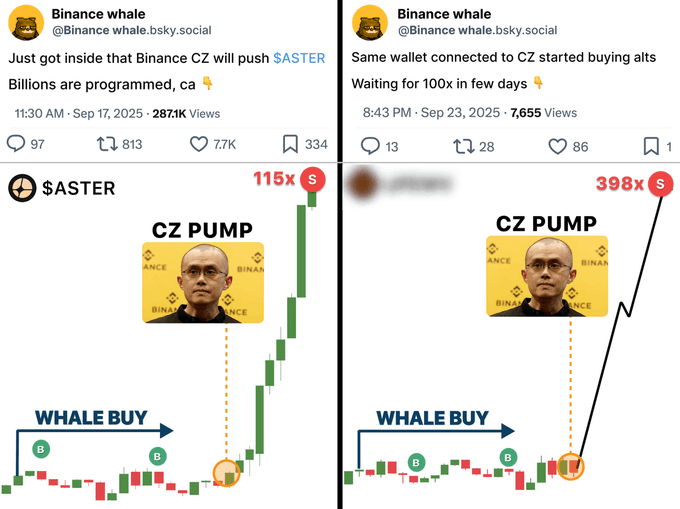Click the second green B marker on right chart
This screenshot has height=509, width=680.
pos(508,457)
